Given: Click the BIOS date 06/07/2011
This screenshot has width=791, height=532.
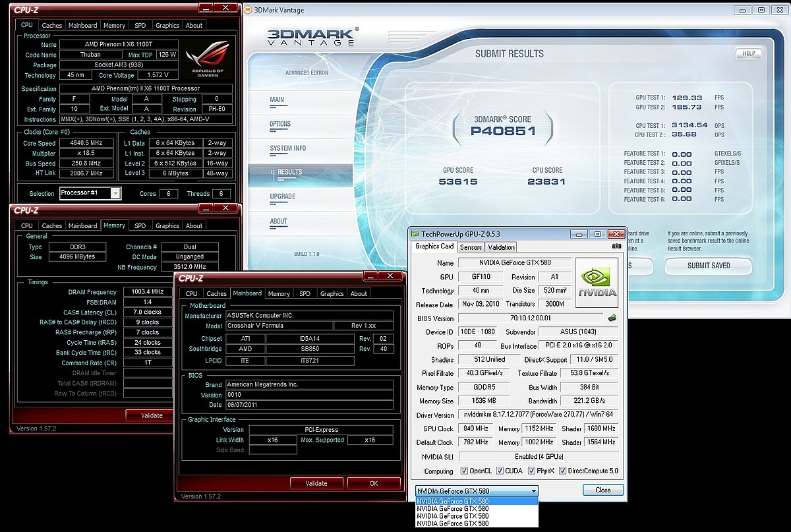Looking at the screenshot, I should tap(309, 405).
